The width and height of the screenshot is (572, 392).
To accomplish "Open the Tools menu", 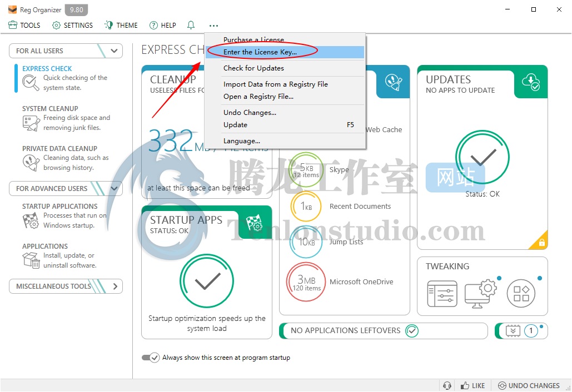I will pos(24,25).
